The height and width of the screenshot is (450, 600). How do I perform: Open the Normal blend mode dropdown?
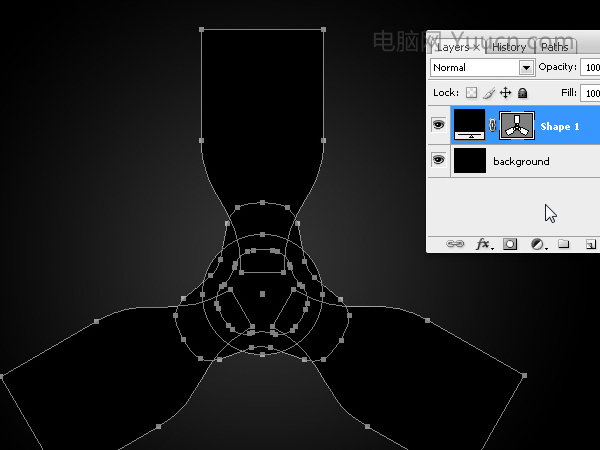483,68
